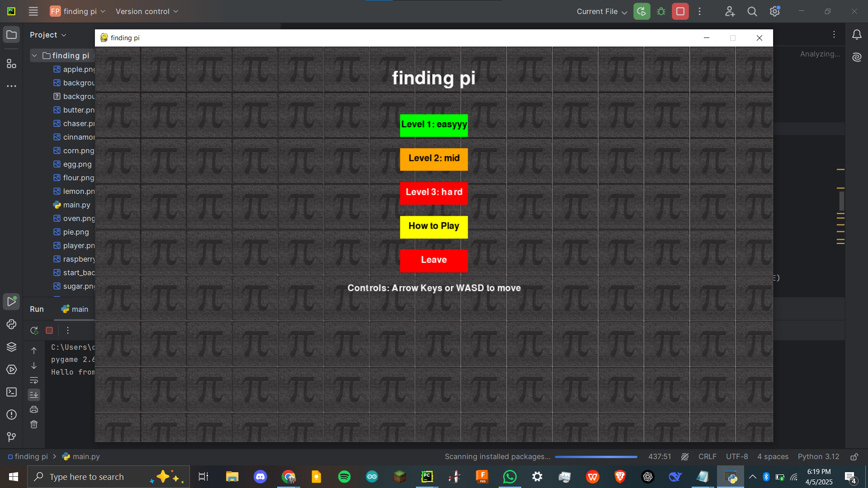Open the Problems tool window
The height and width of the screenshot is (488, 868).
click(11, 414)
